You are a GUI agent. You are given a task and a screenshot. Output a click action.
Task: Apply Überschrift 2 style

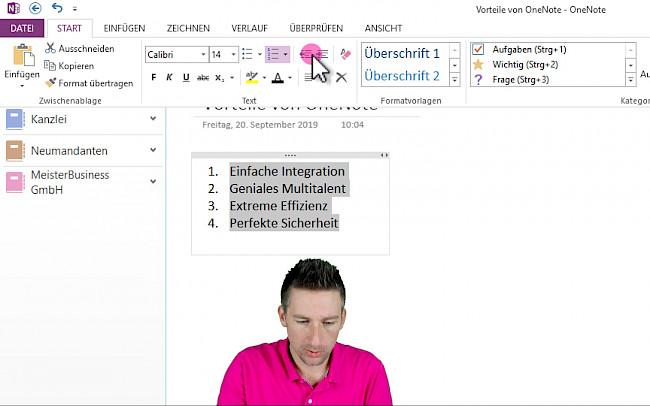(x=402, y=75)
